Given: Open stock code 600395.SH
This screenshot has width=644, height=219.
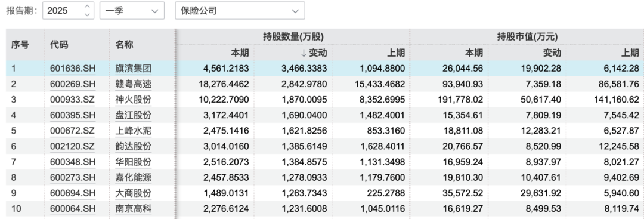Looking at the screenshot, I should 73,115.
